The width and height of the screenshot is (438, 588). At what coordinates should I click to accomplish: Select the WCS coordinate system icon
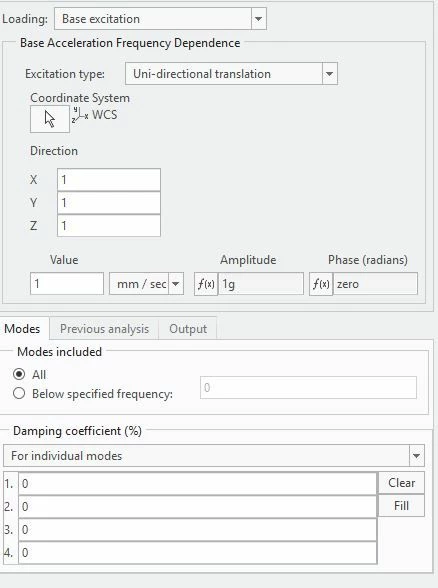[x=80, y=115]
